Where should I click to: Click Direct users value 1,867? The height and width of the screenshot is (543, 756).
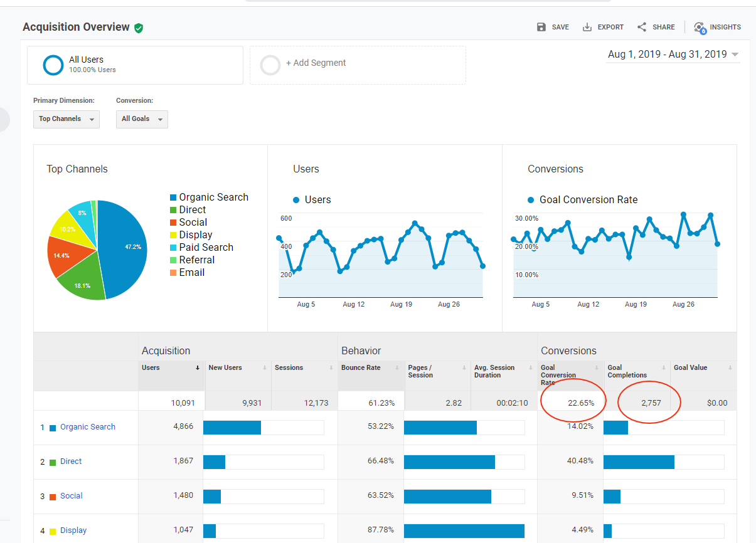tap(183, 461)
